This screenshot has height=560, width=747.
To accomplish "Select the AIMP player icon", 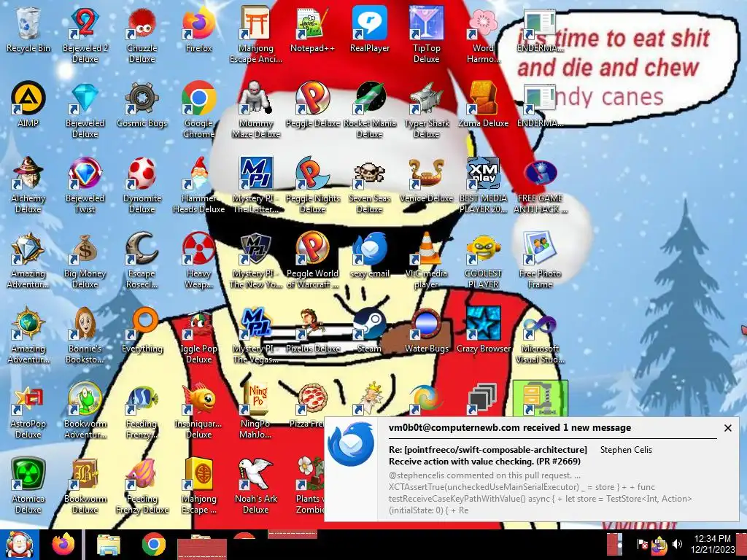I will [x=28, y=105].
